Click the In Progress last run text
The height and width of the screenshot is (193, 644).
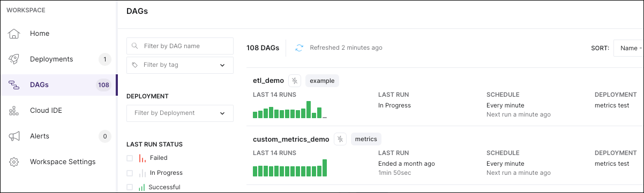(394, 105)
